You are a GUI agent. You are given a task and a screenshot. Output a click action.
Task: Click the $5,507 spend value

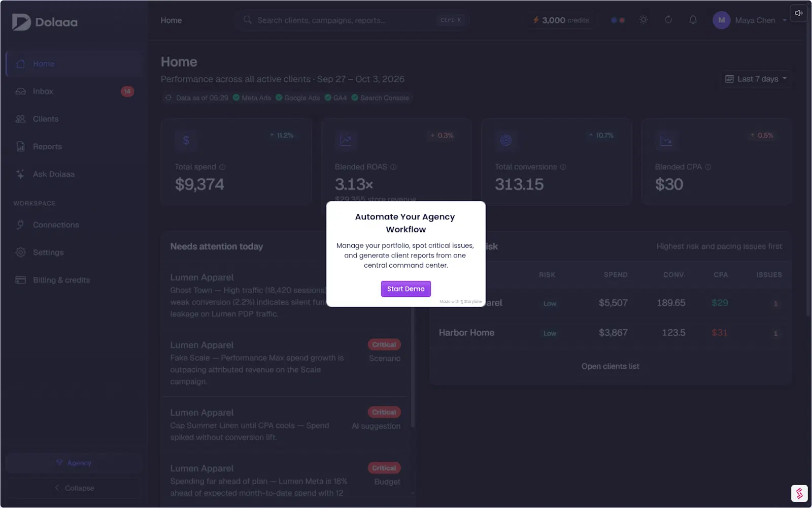(613, 303)
